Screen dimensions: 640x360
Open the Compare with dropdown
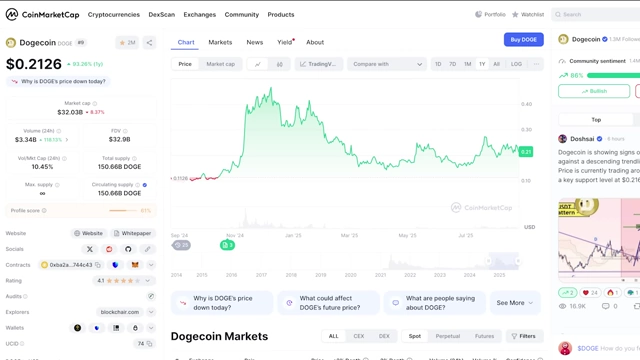pyautogui.click(x=387, y=64)
